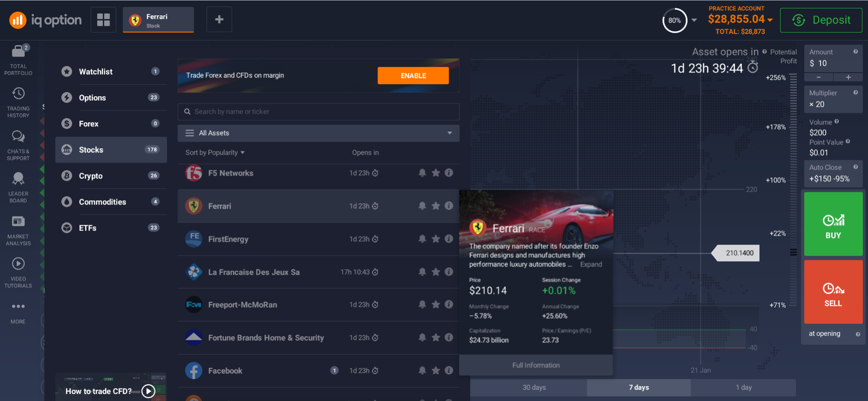This screenshot has height=401, width=868.
Task: Focus the Search by name or ticker field
Action: point(318,112)
